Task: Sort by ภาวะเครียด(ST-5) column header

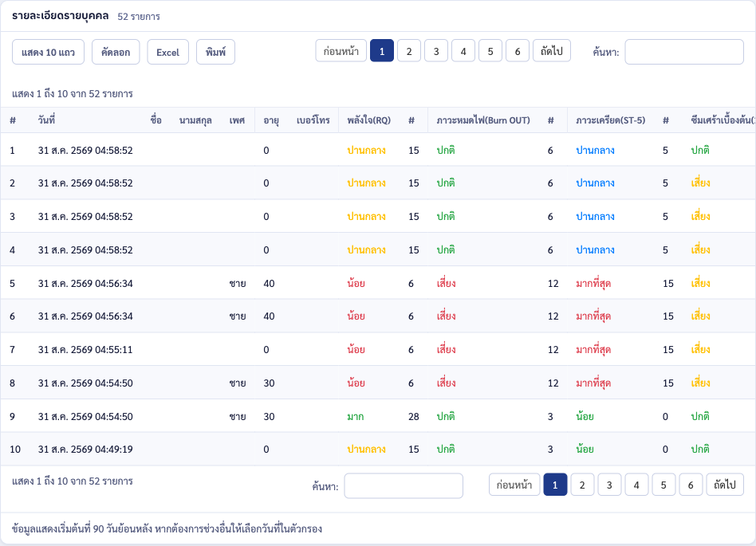Action: tap(610, 120)
